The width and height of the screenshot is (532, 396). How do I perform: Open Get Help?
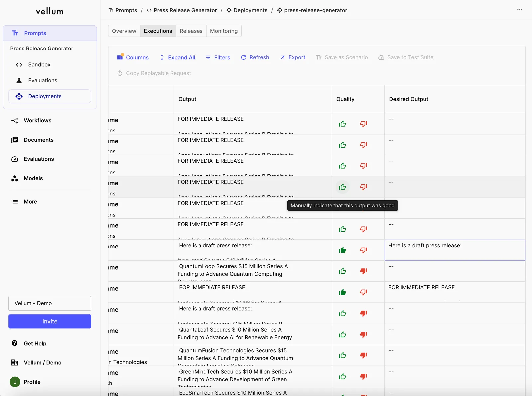click(x=35, y=343)
